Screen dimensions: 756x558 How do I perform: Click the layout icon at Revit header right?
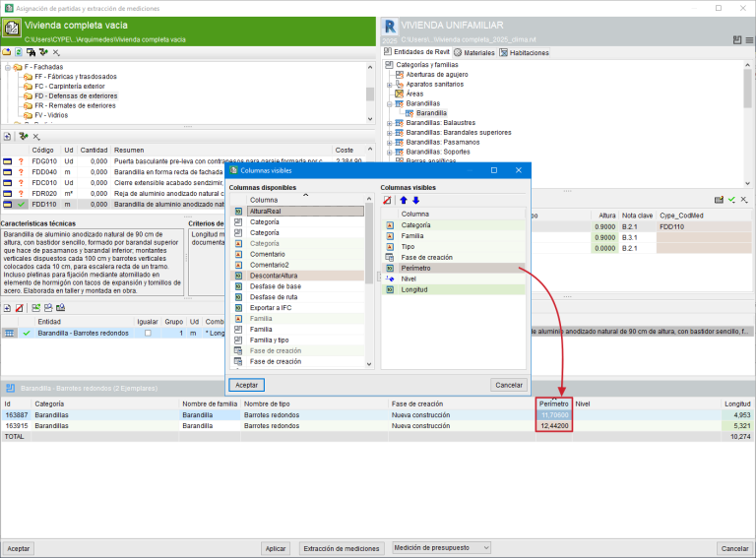point(737,40)
